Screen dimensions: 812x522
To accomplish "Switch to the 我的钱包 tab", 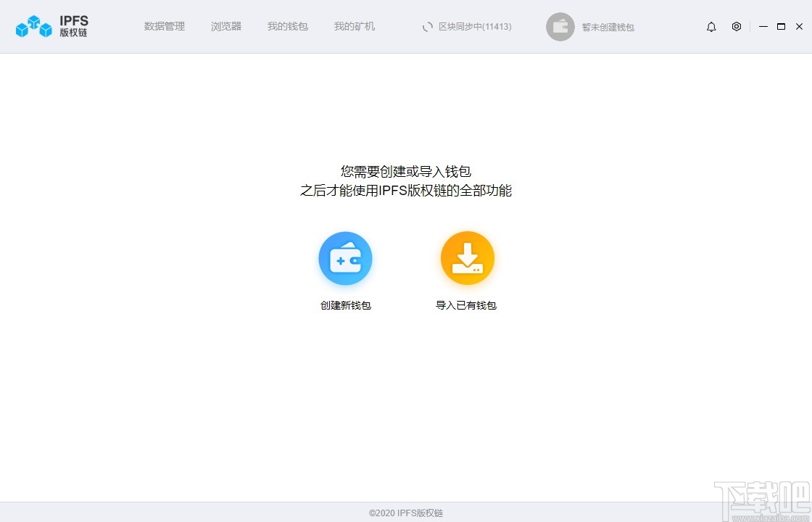I will [x=288, y=26].
